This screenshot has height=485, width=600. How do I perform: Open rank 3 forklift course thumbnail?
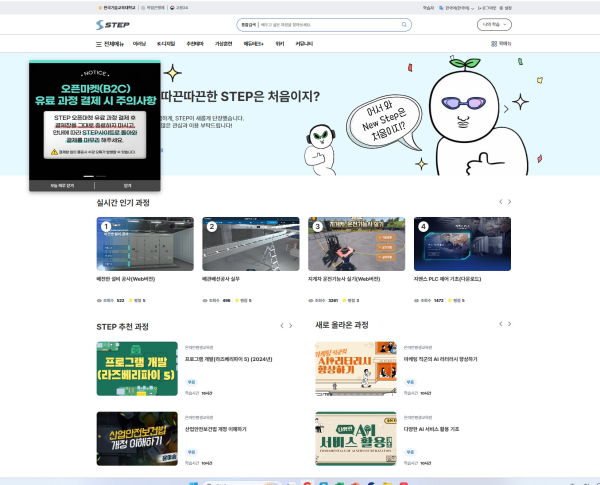point(356,244)
